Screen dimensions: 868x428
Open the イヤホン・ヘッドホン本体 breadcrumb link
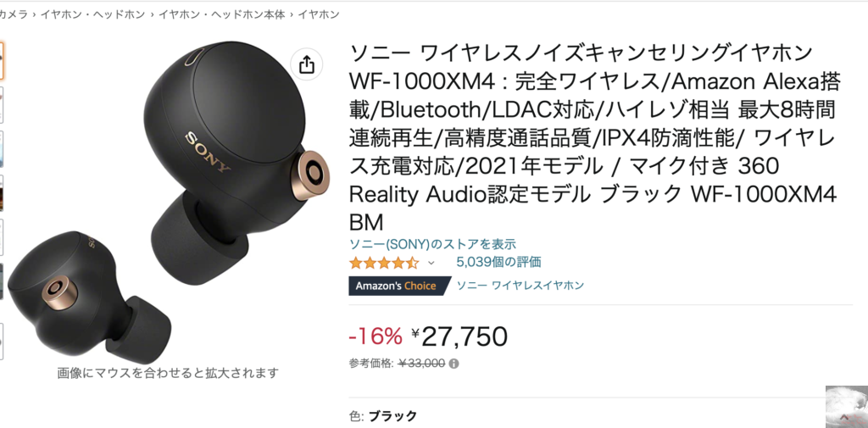pos(221,15)
